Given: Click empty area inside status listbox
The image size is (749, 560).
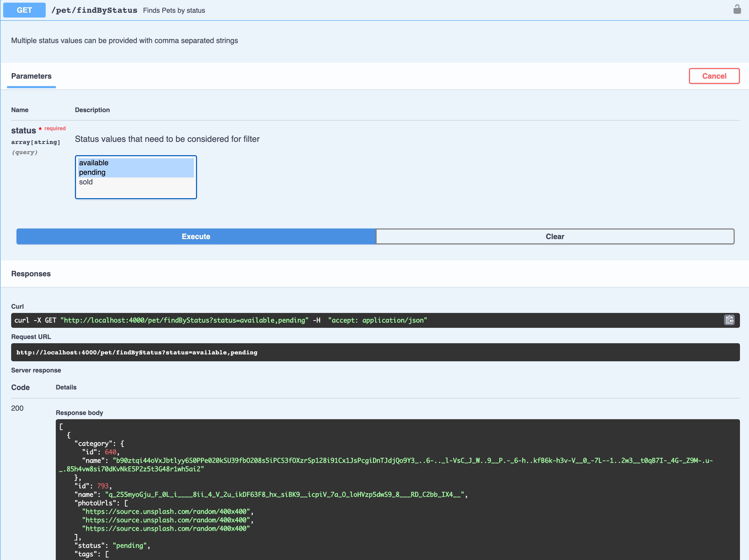Looking at the screenshot, I should point(135,192).
